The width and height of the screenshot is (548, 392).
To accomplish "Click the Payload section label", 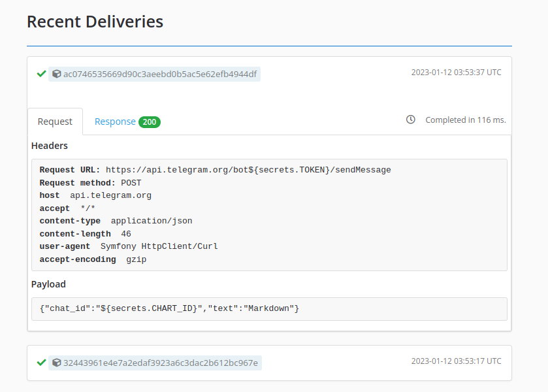I will (48, 284).
